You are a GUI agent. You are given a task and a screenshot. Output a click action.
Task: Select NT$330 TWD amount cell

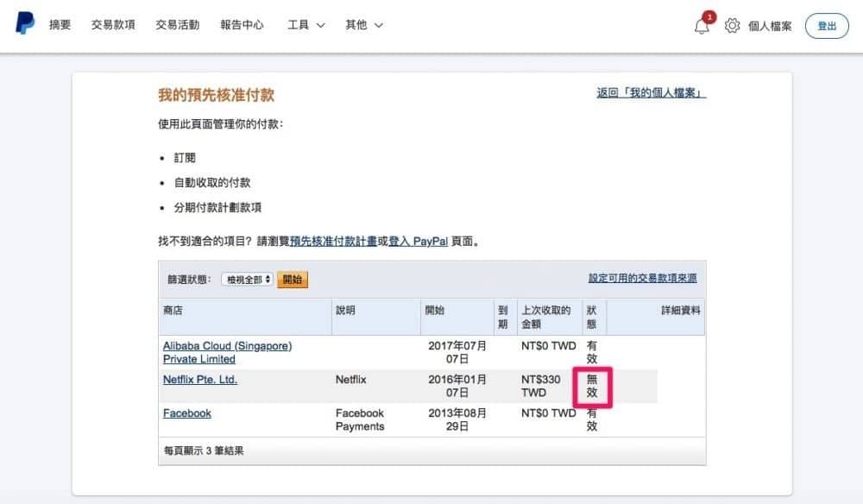(540, 386)
